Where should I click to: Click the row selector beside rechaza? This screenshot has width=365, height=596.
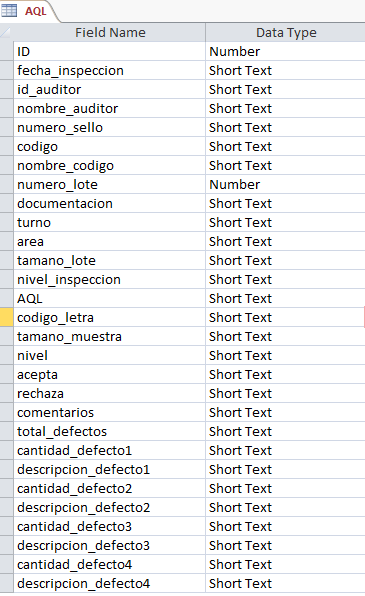click(6, 393)
